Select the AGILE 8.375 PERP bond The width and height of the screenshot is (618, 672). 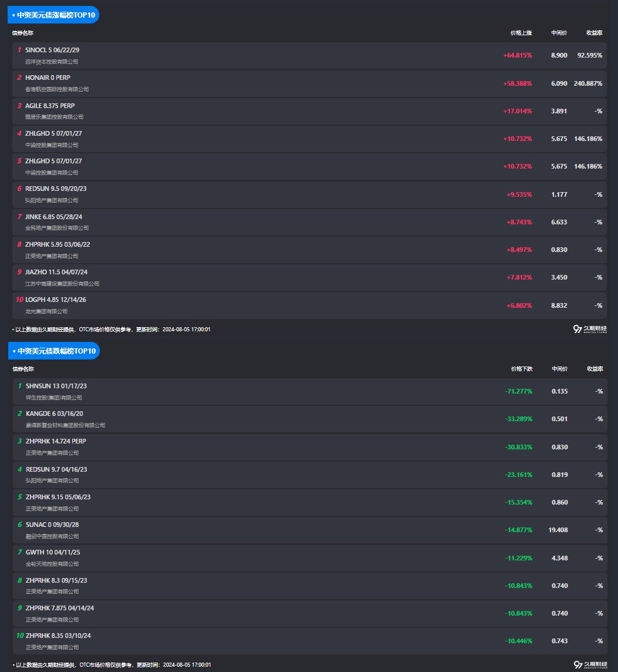click(50, 106)
